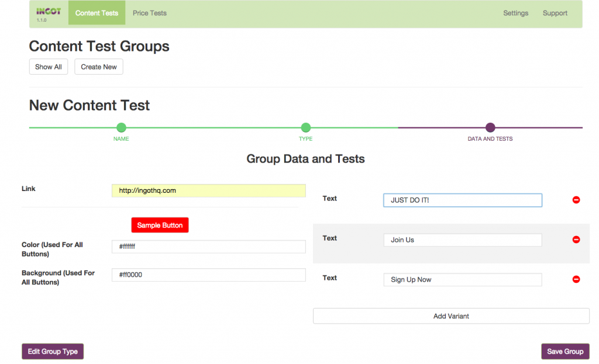Edit the button text Color field
Viewport: 599px width, 364px height.
pos(208,247)
